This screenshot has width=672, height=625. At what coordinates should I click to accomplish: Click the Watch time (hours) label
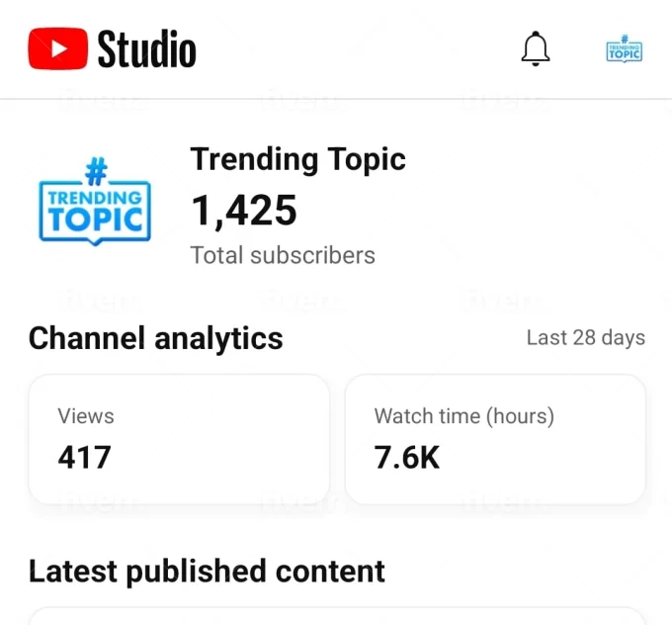463,416
